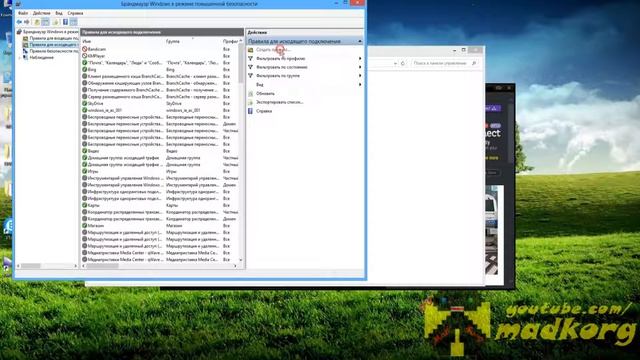Click the funnel icon for Фильтровать по состоянию
This screenshot has width=640, height=360.
(x=251, y=67)
